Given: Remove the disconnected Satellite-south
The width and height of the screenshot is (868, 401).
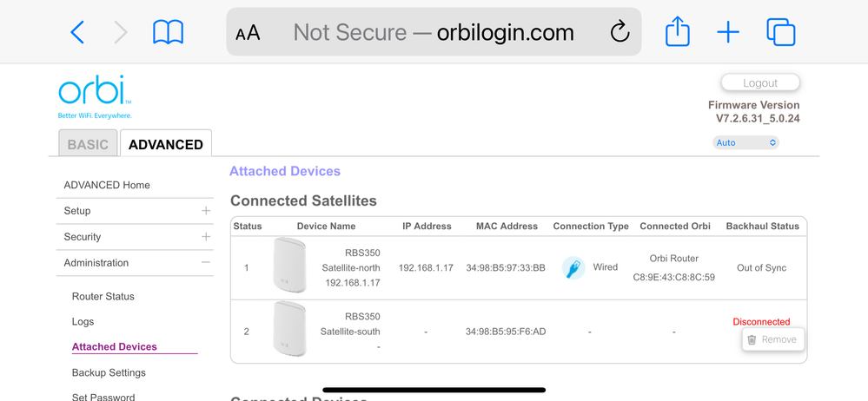Looking at the screenshot, I should point(772,339).
